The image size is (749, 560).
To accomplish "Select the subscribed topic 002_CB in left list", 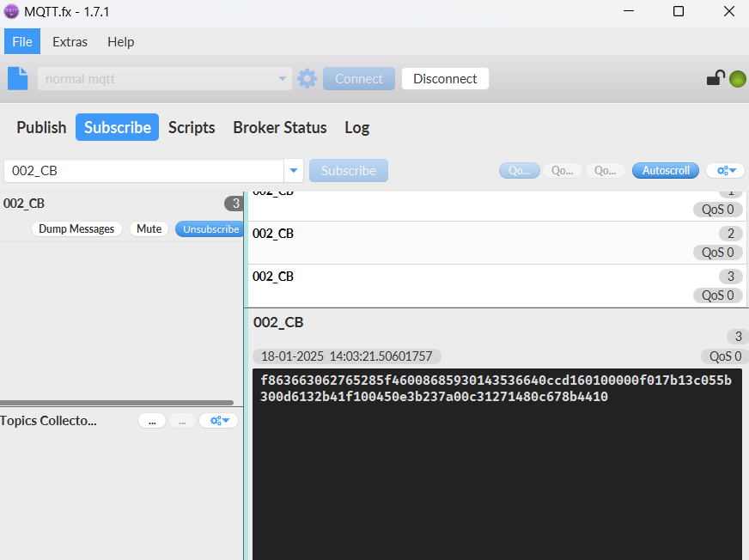I will [x=24, y=204].
